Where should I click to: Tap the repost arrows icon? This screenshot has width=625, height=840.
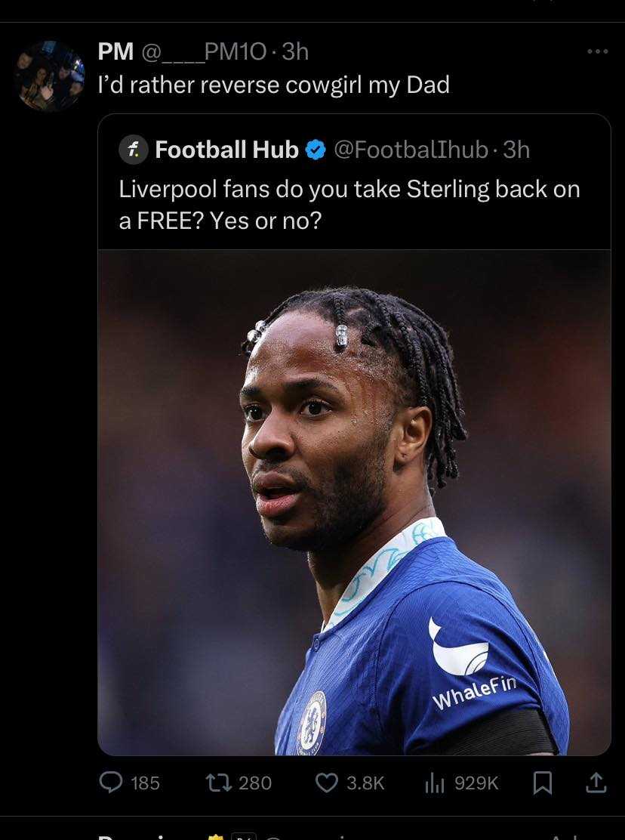pos(219,783)
